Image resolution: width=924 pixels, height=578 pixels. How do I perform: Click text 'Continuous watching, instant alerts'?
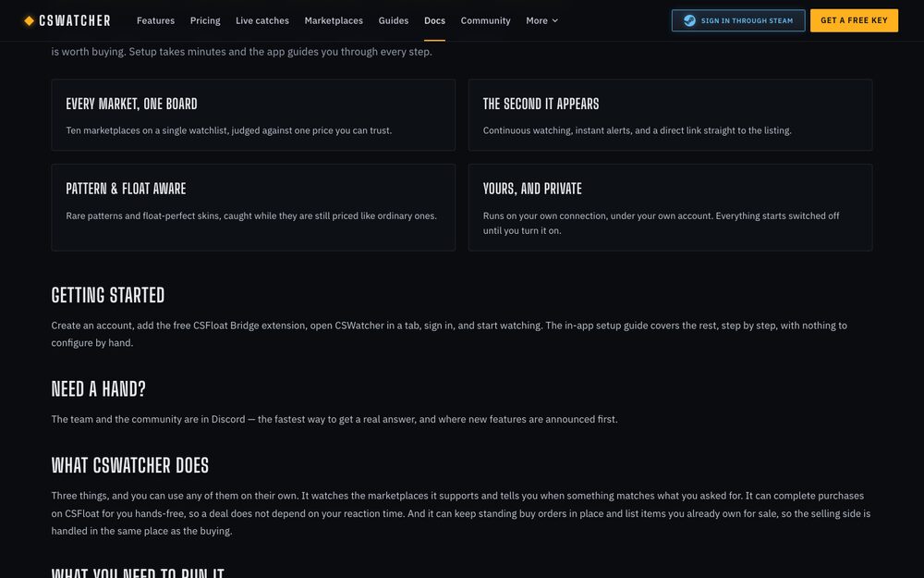[x=557, y=130]
